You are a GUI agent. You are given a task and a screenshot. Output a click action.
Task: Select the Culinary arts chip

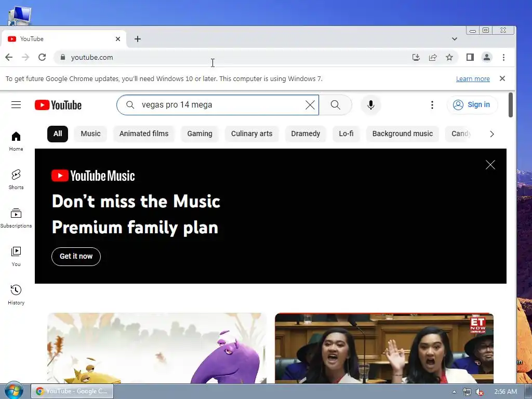[x=252, y=134]
